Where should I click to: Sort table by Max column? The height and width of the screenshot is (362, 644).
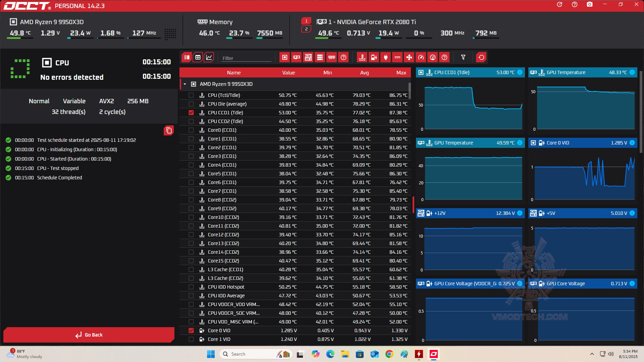pos(401,73)
